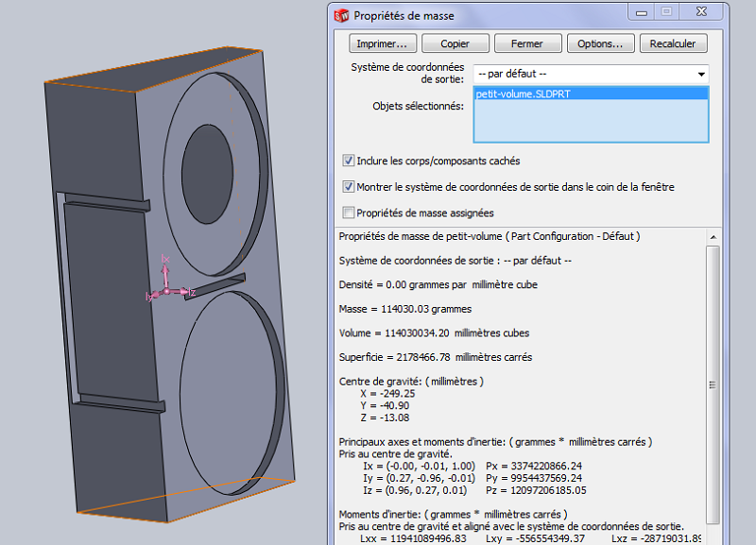Viewport: 756px width, 545px height.
Task: Click the Recalculer button
Action: coord(673,43)
